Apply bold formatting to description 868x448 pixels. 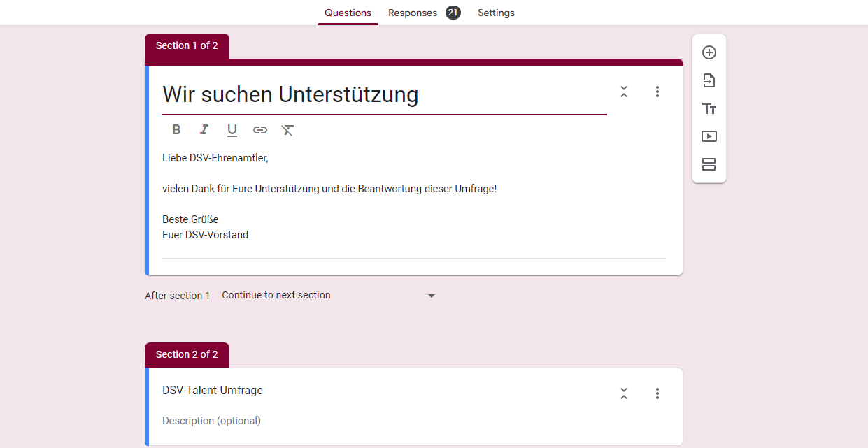176,129
